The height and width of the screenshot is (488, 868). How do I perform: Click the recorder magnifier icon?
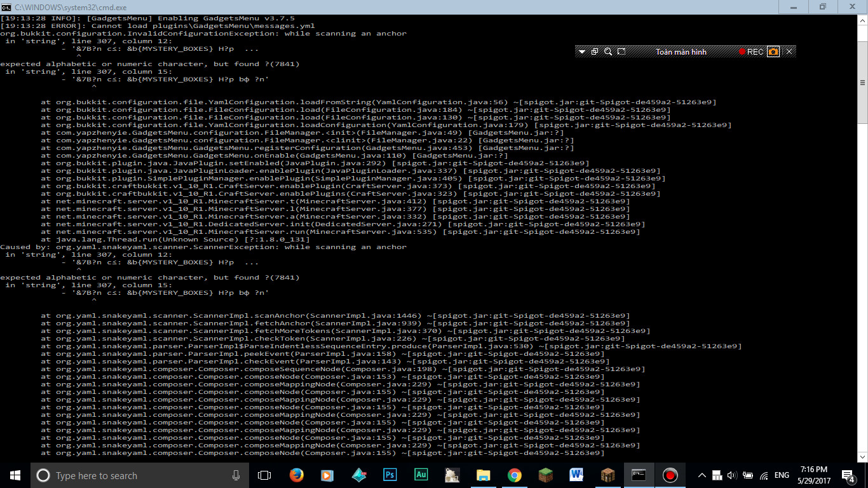[x=608, y=51]
